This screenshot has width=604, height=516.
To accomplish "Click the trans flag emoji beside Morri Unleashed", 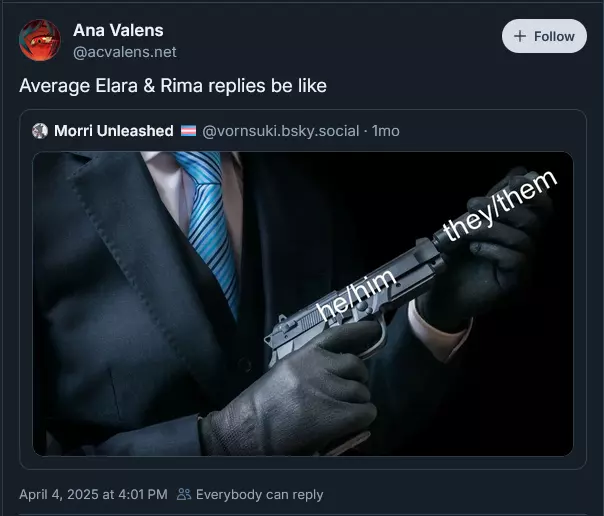I will (188, 131).
